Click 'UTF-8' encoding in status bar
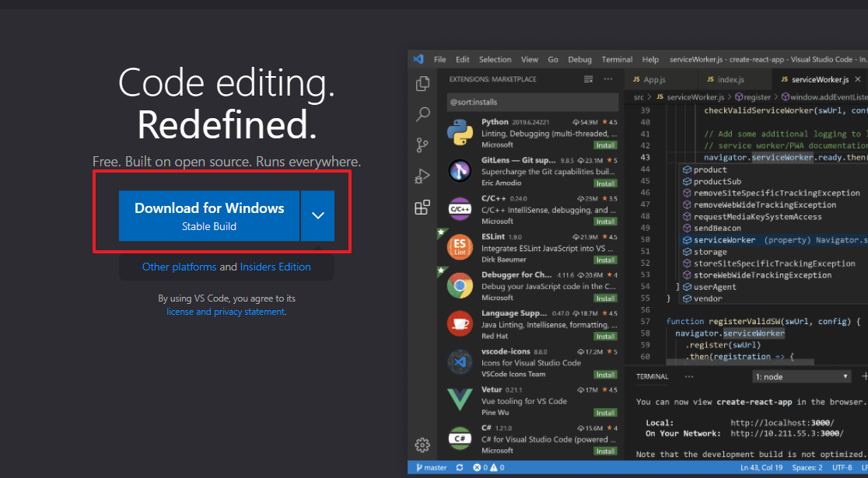The width and height of the screenshot is (868, 478). click(842, 467)
